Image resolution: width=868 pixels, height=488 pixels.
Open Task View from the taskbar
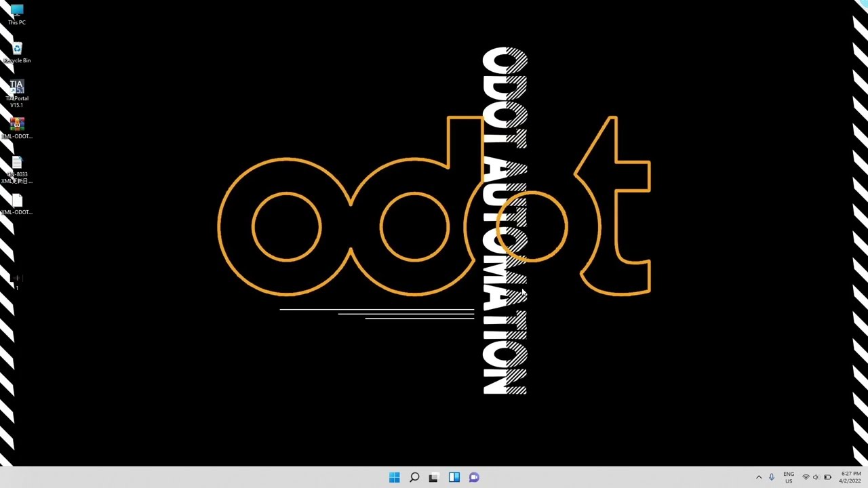(434, 477)
